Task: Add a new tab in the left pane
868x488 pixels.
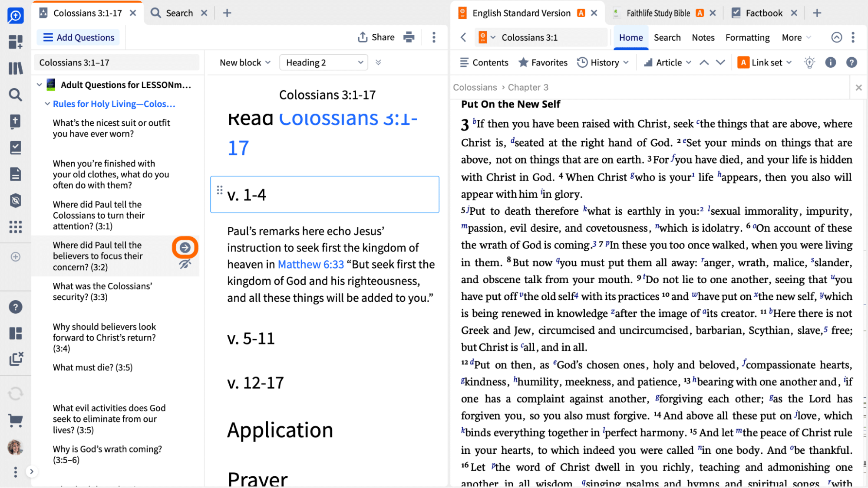Action: pyautogui.click(x=227, y=13)
